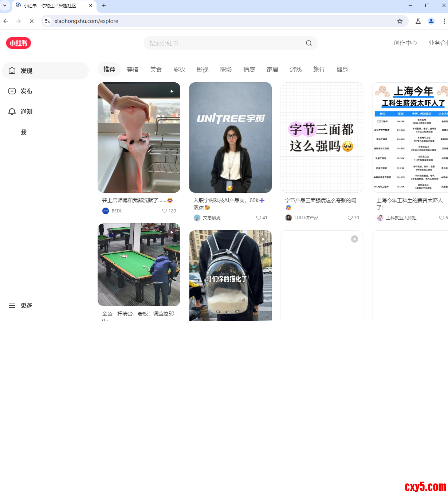Open the Chrome profile avatar icon
This screenshot has height=494, width=448.
coord(431,21)
